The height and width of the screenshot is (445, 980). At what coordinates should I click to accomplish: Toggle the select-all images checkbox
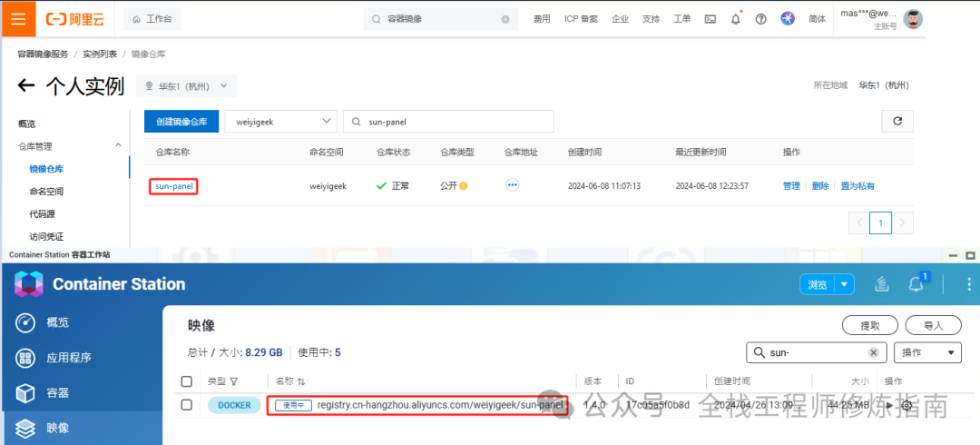pos(186,381)
